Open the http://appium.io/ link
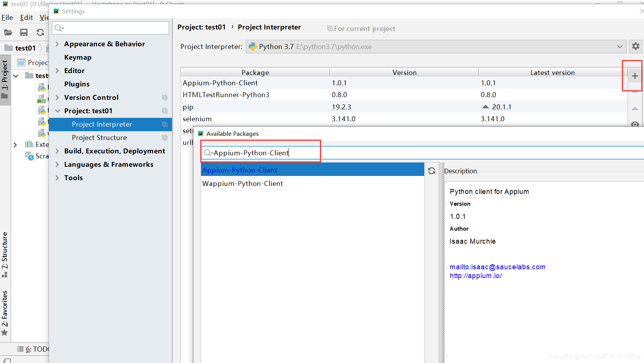Viewport: 644px width, 363px height. point(476,276)
